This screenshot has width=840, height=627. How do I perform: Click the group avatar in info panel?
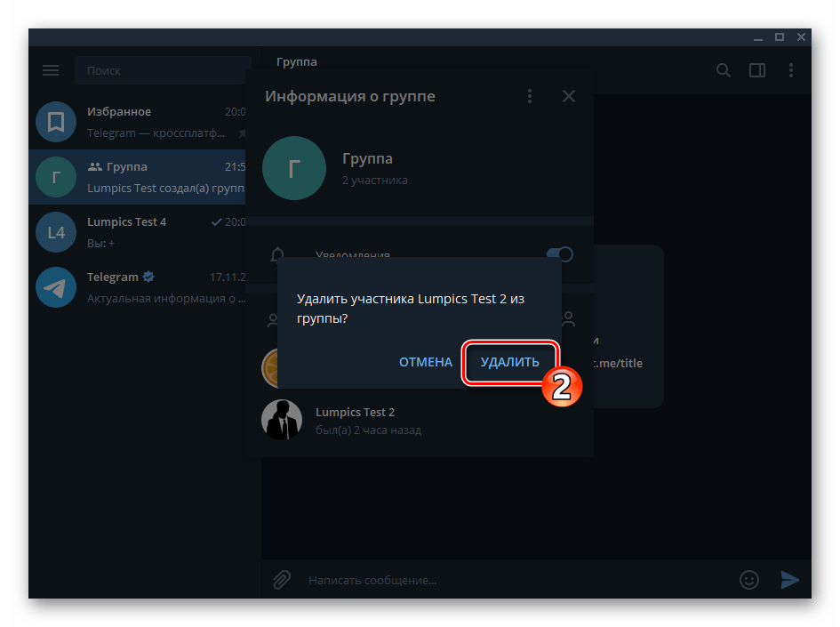point(294,168)
